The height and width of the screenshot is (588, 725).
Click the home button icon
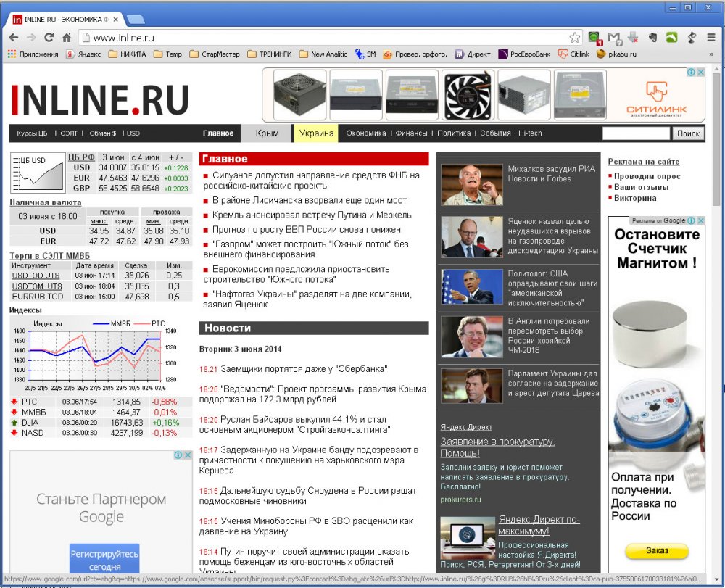pos(66,38)
